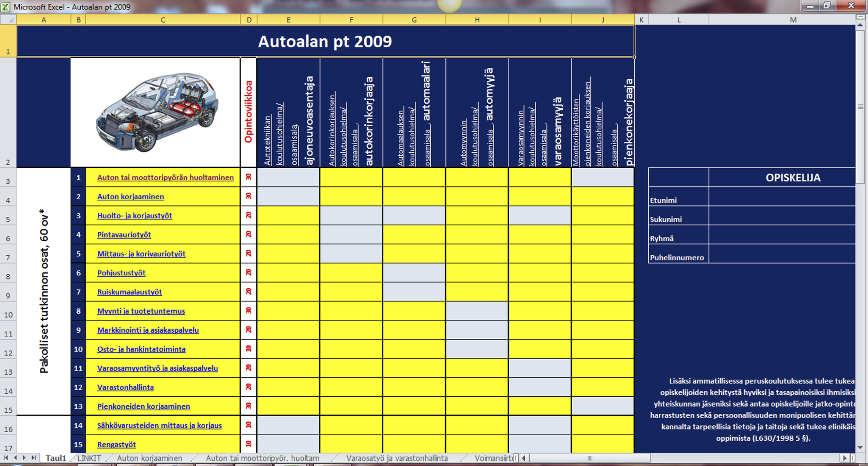Screen dimensions: 868x466
Task: Click the 'Opintoviikkoa' header cell
Action: pyautogui.click(x=249, y=112)
